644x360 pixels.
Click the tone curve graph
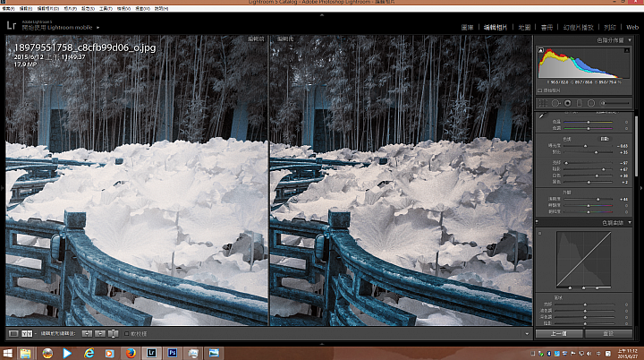tap(583, 259)
